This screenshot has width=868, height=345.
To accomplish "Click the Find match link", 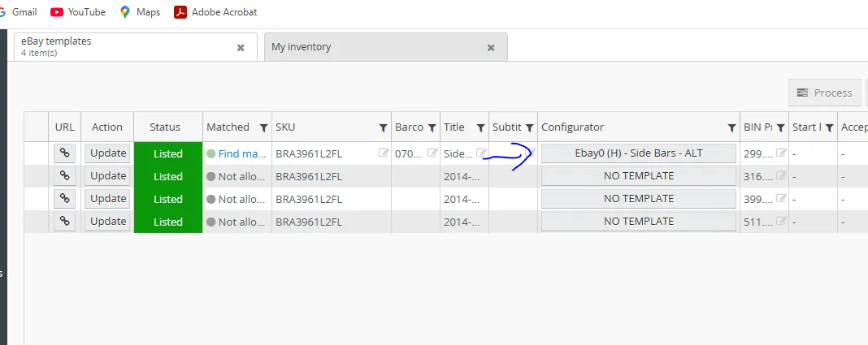I will (242, 153).
